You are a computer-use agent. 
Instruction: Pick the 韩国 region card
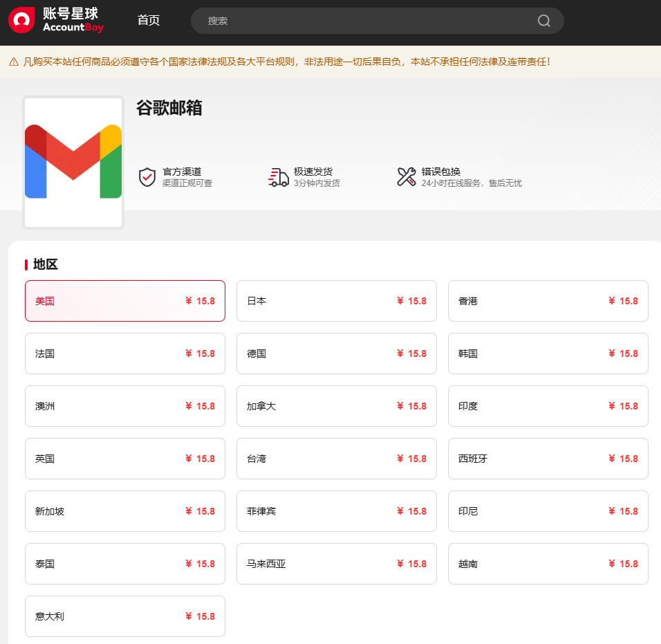pos(548,353)
